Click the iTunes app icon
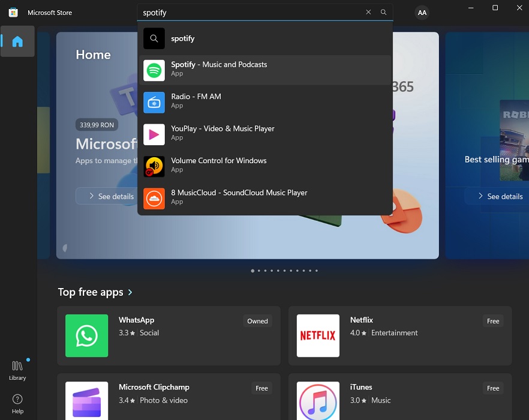This screenshot has height=420, width=529. 317,400
